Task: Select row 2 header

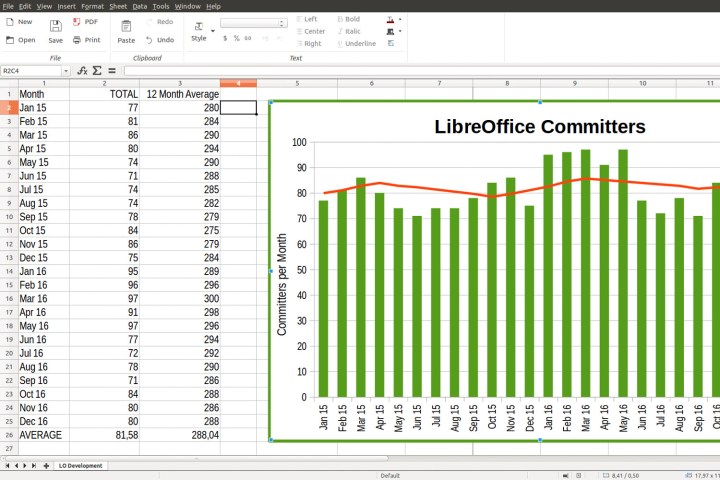Action: click(x=9, y=107)
